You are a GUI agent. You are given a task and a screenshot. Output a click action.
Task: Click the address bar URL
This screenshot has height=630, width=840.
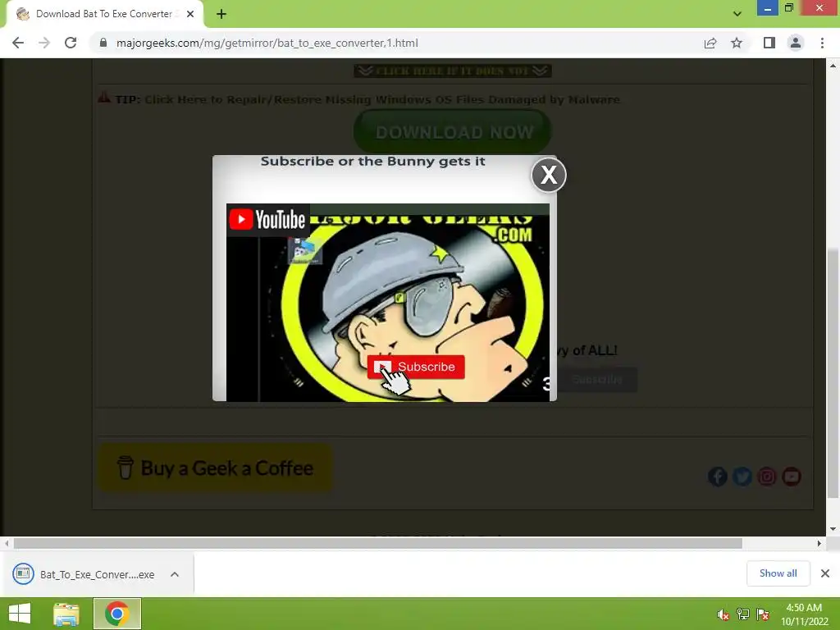point(267,43)
